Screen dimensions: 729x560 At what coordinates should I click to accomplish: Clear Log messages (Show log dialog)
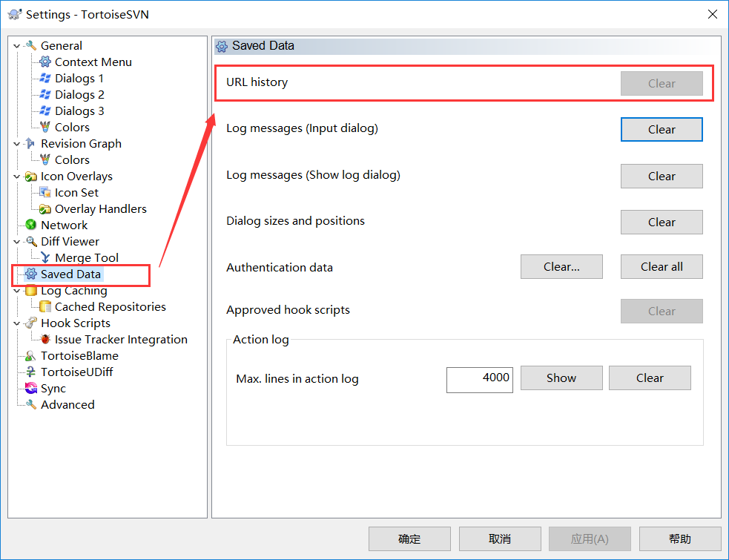pyautogui.click(x=662, y=177)
